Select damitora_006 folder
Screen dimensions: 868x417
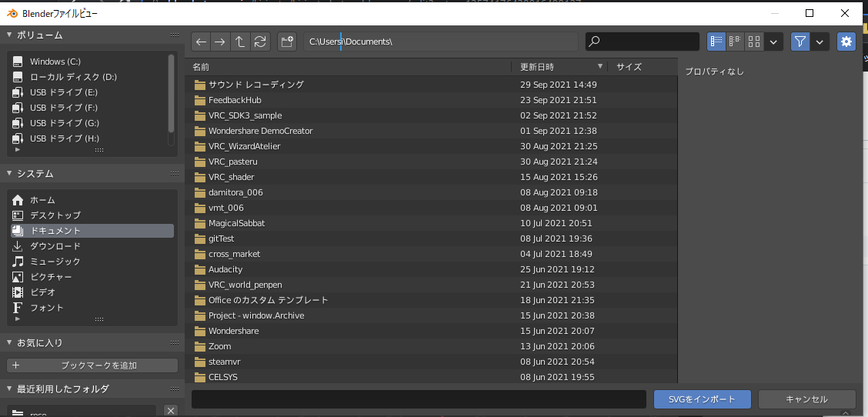coord(431,192)
